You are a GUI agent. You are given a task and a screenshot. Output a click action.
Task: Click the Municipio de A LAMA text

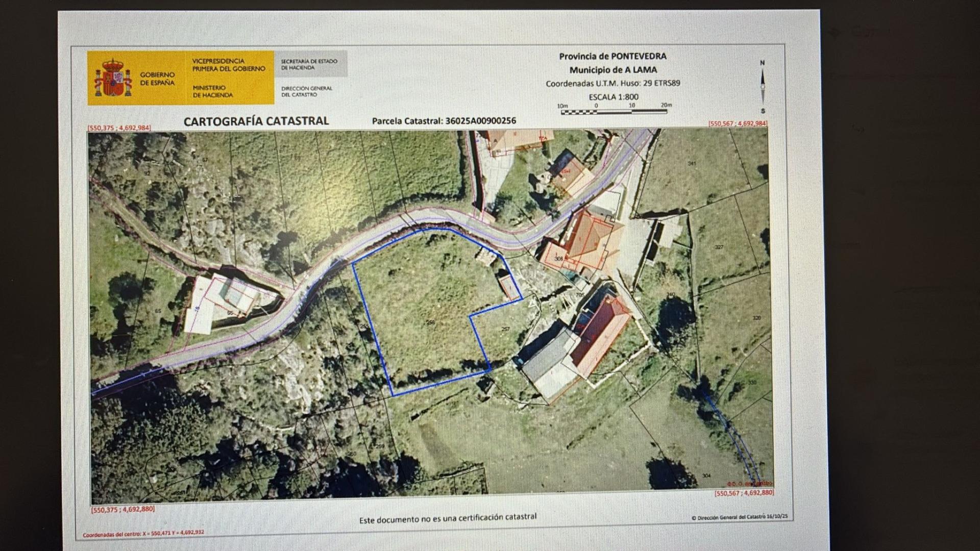click(613, 70)
